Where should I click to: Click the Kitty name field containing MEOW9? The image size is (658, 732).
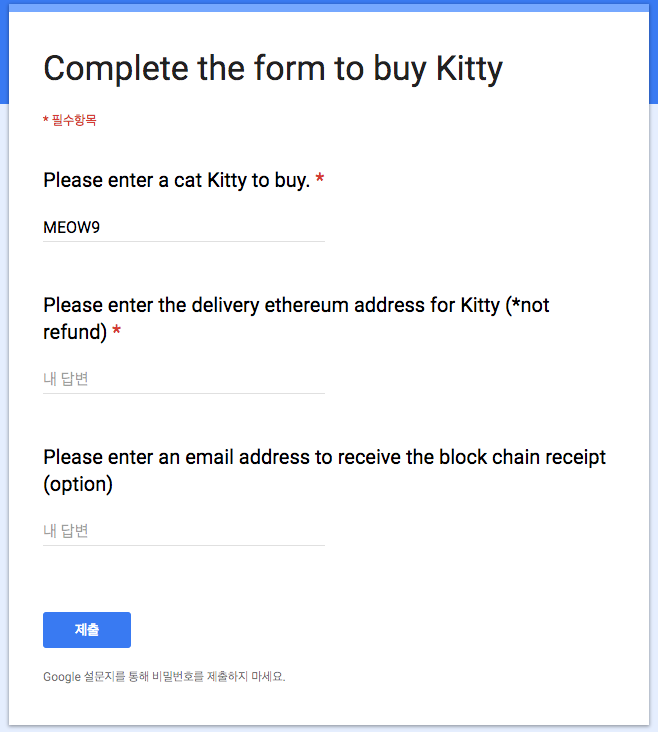[x=183, y=228]
